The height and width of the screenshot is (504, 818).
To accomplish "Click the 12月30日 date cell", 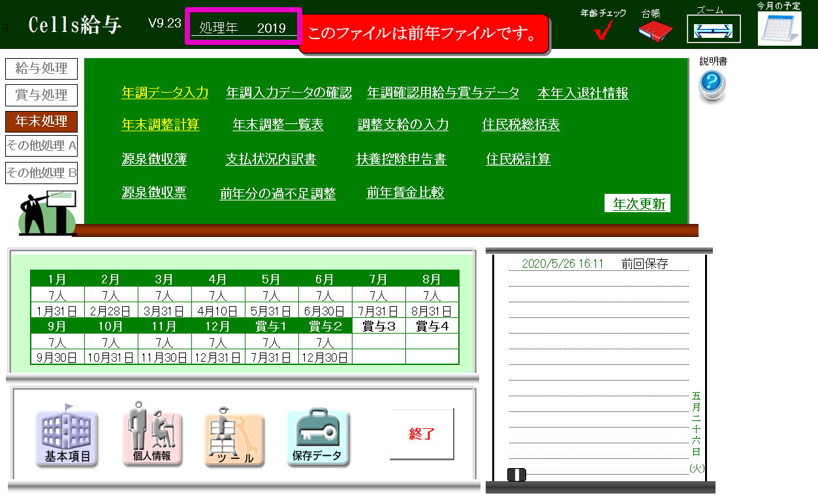I will 325,357.
